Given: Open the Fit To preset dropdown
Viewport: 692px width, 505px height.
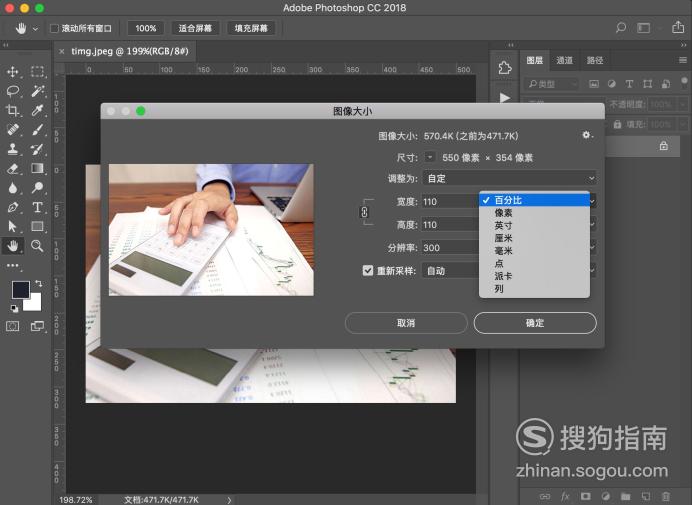Looking at the screenshot, I should point(509,178).
